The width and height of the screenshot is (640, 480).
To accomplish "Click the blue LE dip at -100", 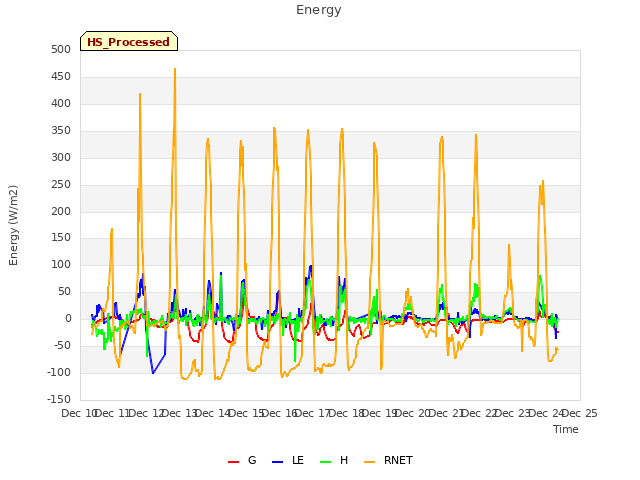I will (x=153, y=373).
